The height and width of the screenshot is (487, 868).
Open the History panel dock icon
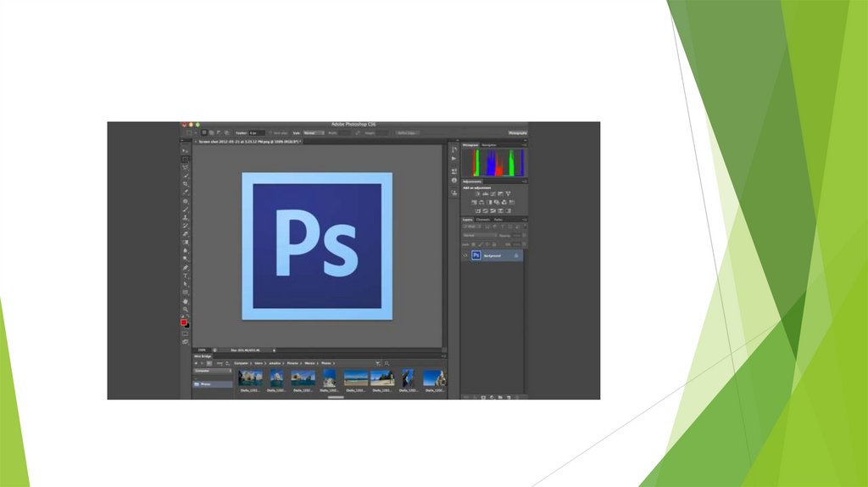[x=454, y=149]
